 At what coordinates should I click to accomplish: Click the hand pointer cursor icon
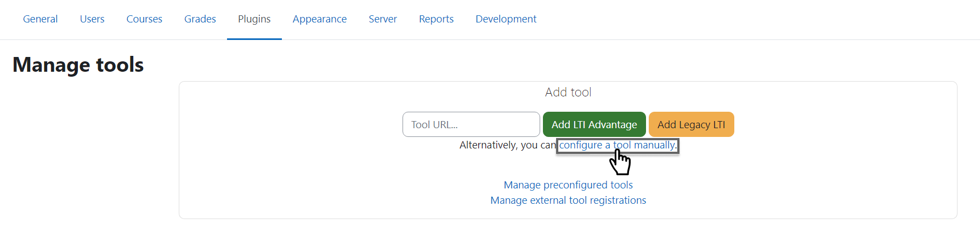click(620, 162)
